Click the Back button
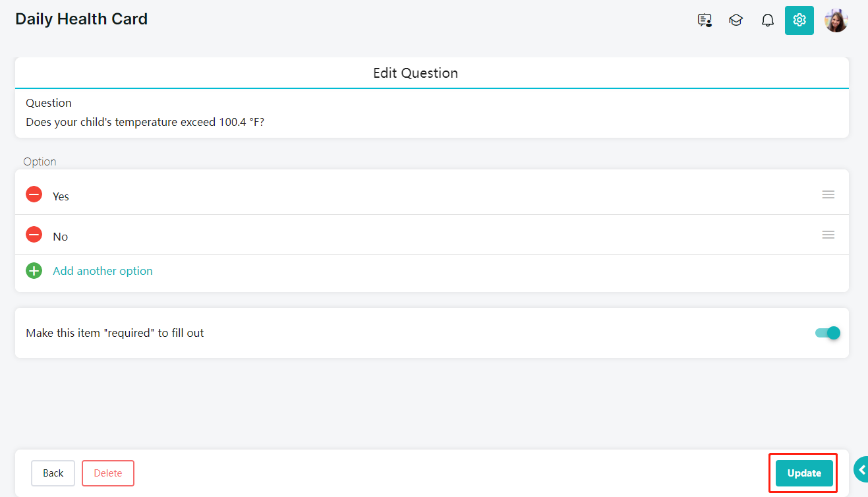The image size is (868, 497). pos(53,473)
